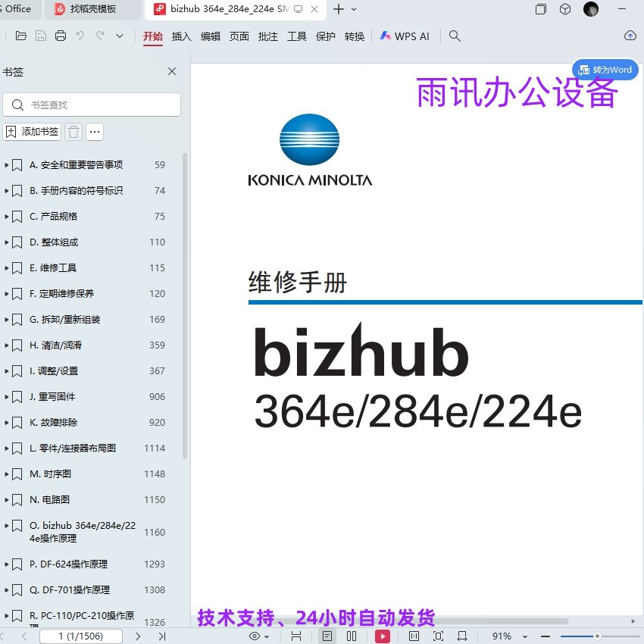Switch to the 批注 tab
Screen dimensions: 644x644
[x=267, y=36]
